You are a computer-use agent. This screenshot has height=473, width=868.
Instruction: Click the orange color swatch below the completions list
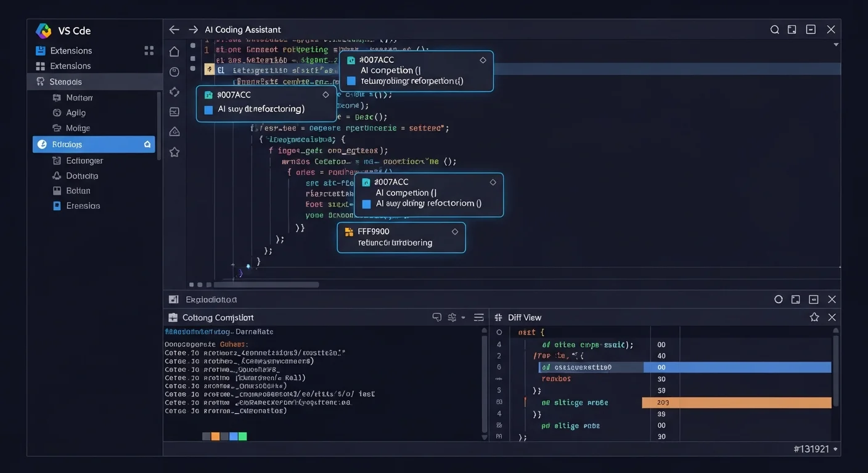click(215, 436)
